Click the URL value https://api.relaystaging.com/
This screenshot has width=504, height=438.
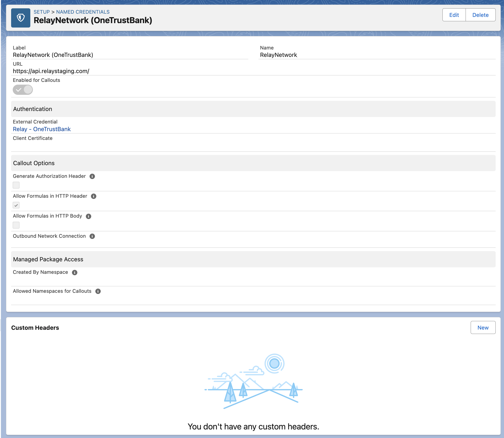point(51,71)
